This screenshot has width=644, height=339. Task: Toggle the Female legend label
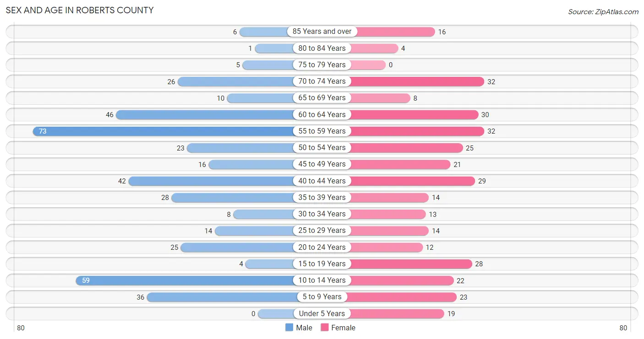point(343,328)
